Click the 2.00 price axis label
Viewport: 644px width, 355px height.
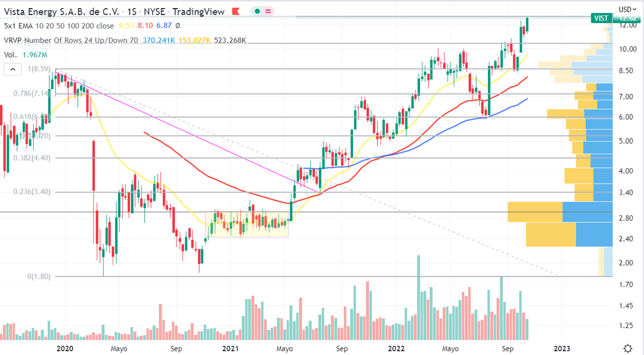coord(626,263)
